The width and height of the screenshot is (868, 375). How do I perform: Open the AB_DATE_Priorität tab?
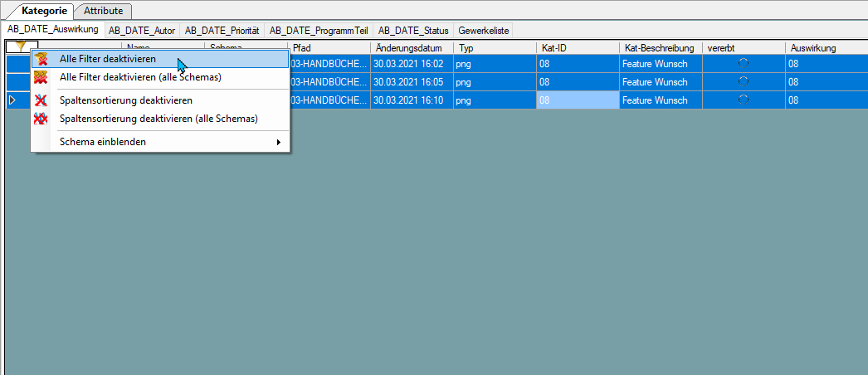(x=222, y=31)
